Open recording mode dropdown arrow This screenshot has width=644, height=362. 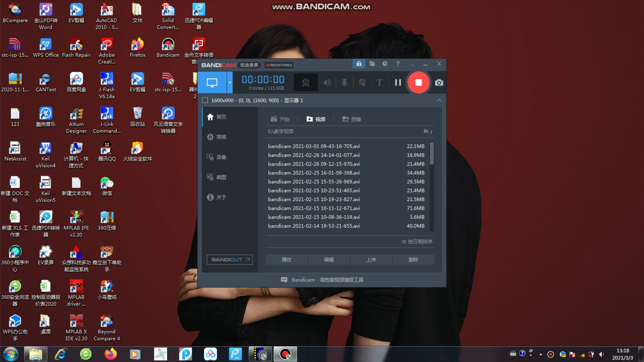[x=230, y=82]
